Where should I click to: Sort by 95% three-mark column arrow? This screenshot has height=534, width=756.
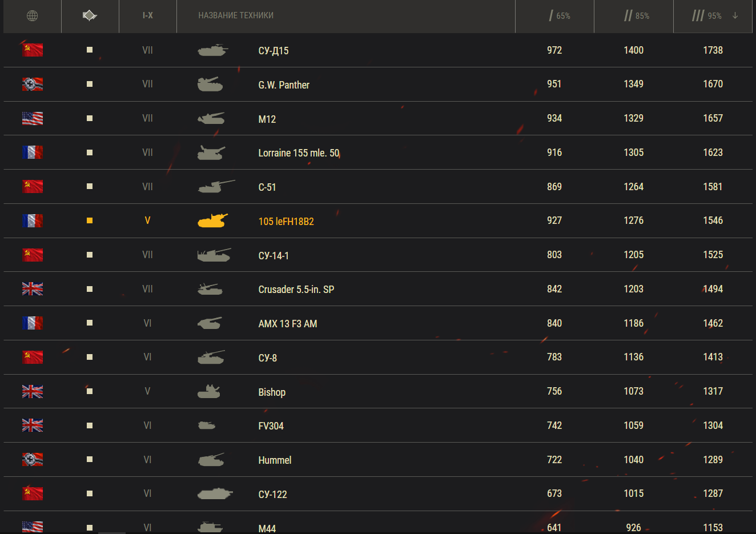735,16
